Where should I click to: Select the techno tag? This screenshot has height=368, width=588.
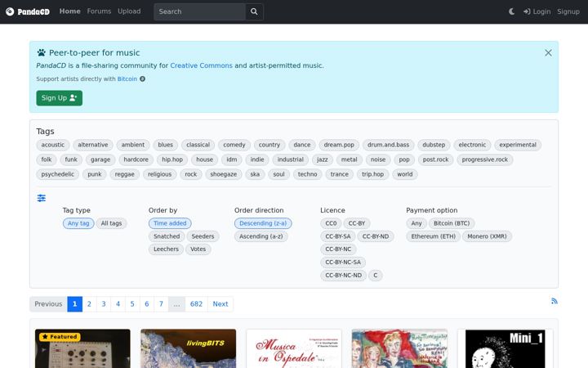coord(308,175)
